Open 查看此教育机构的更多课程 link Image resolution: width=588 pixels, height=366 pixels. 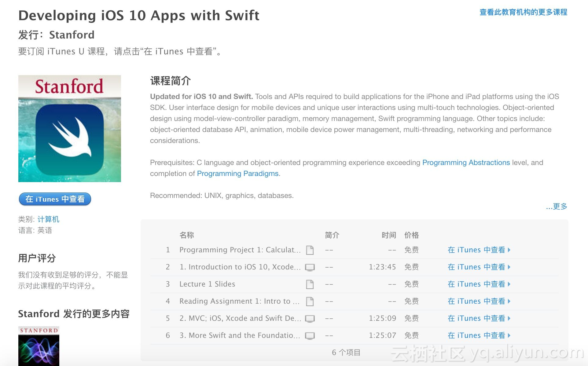(x=523, y=12)
